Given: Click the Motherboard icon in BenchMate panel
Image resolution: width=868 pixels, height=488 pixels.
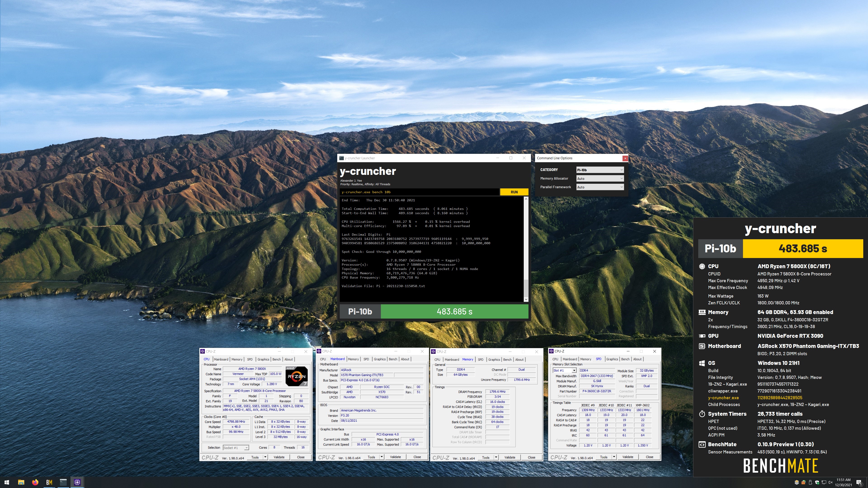Looking at the screenshot, I should tap(702, 346).
